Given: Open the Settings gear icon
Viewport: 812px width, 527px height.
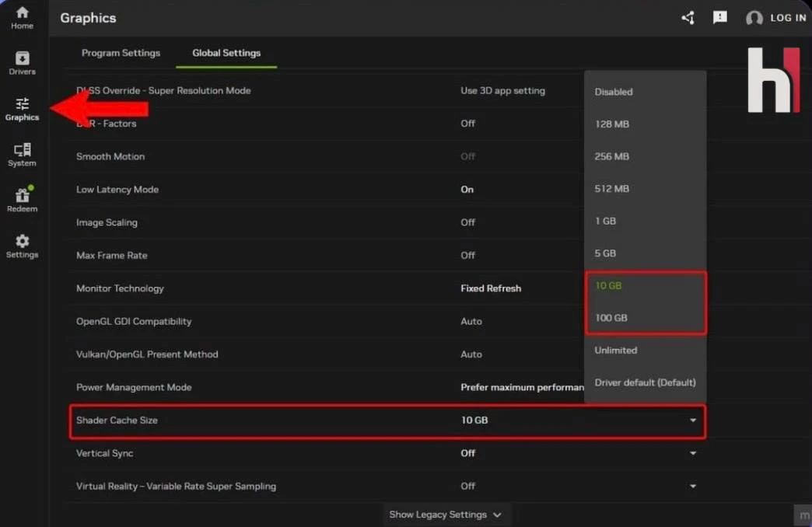Looking at the screenshot, I should coord(22,246).
